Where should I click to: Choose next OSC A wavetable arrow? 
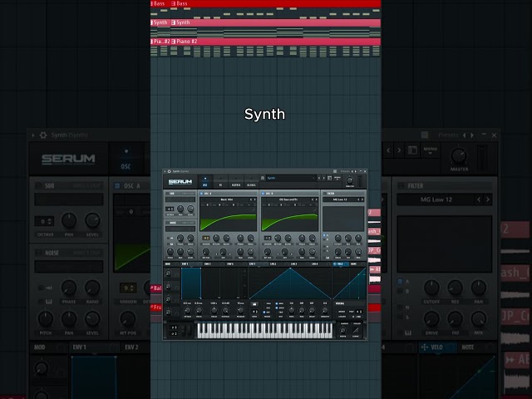[255, 199]
